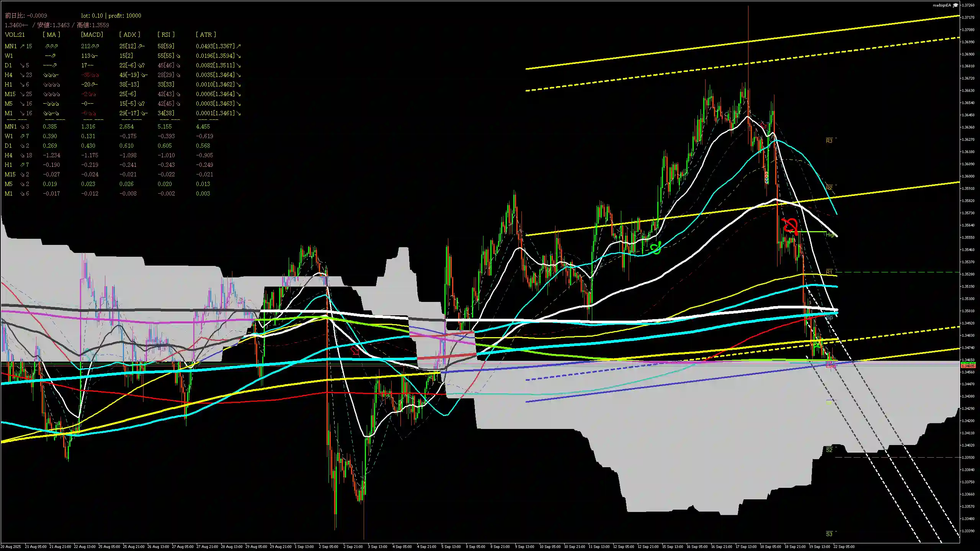Click the stacked circle markers on 18 Sep candle
This screenshot has width=980, height=551.
pos(766,177)
